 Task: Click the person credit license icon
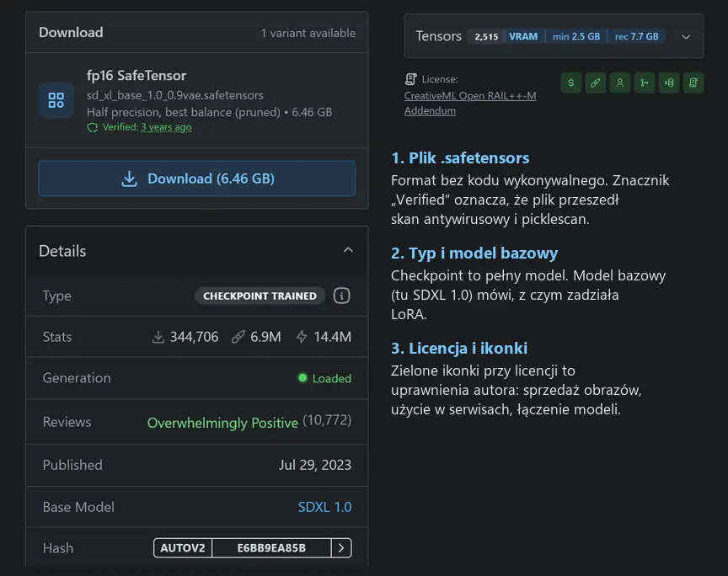(620, 83)
